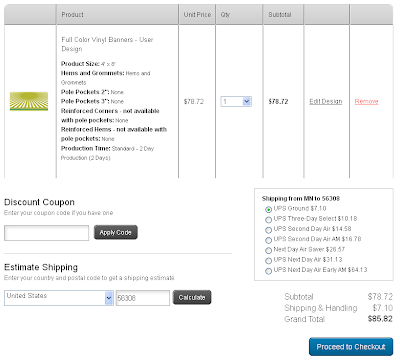Image resolution: width=400 pixels, height=360 pixels.
Task: Remove the banner from the cart
Action: coord(366,101)
